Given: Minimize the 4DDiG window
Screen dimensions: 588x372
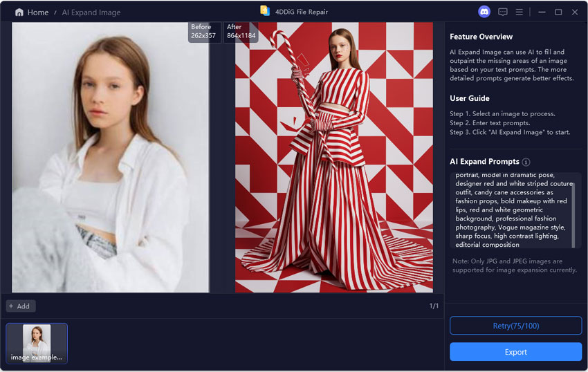Looking at the screenshot, I should pyautogui.click(x=542, y=12).
